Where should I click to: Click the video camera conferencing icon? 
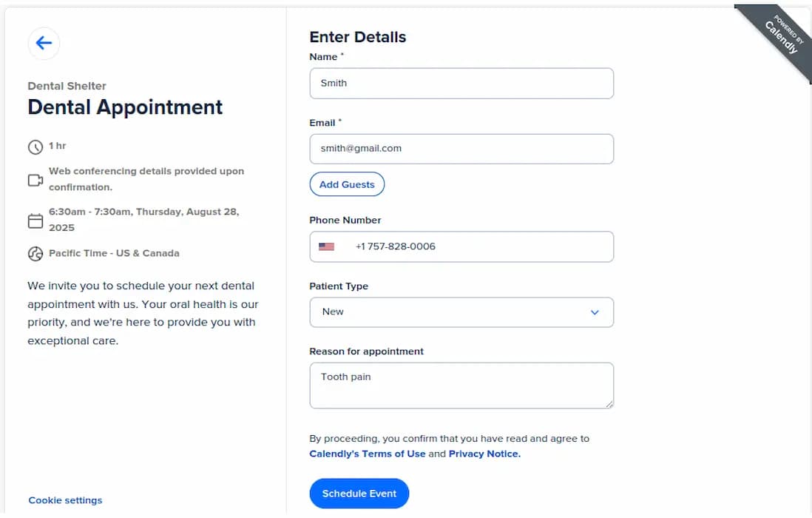pos(35,180)
